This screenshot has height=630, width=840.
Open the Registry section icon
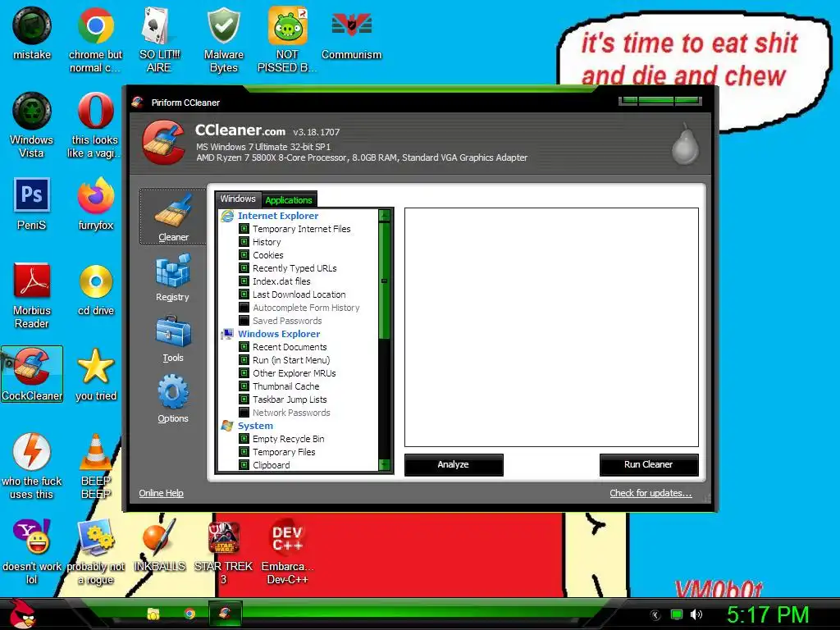172,271
